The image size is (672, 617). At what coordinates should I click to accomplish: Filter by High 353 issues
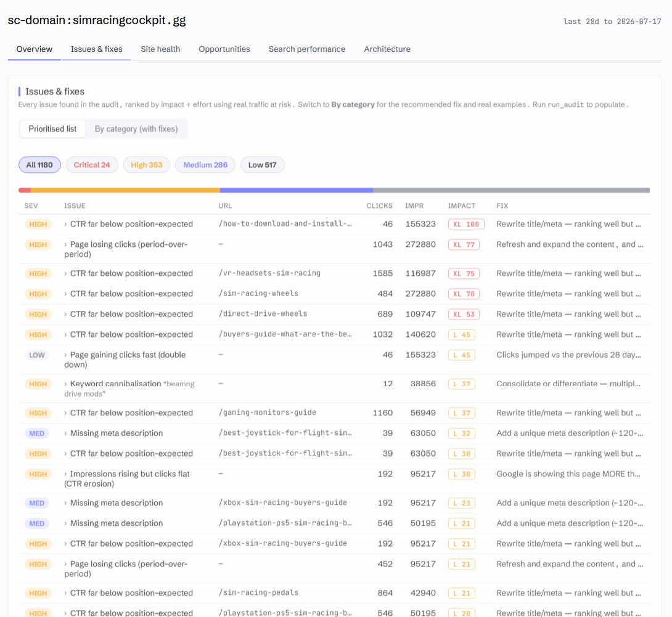click(147, 165)
